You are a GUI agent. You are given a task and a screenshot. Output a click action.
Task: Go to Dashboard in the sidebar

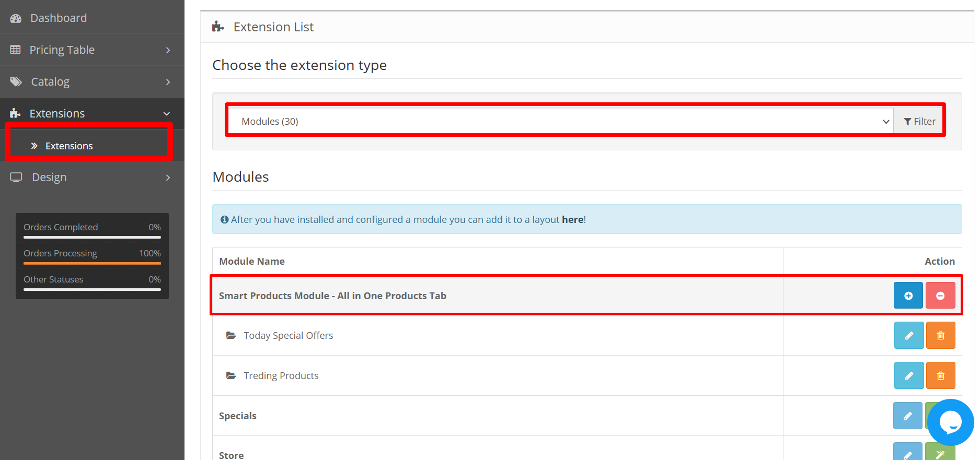coord(59,18)
